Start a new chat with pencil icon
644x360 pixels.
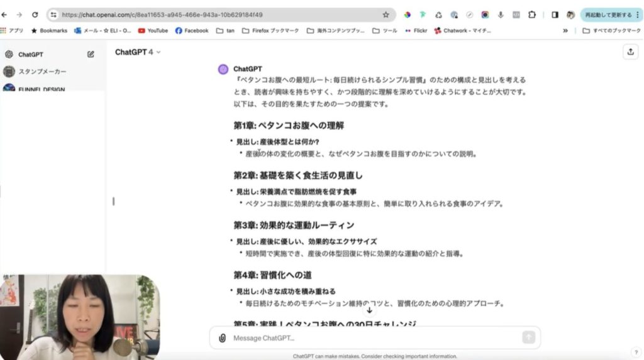coord(91,54)
